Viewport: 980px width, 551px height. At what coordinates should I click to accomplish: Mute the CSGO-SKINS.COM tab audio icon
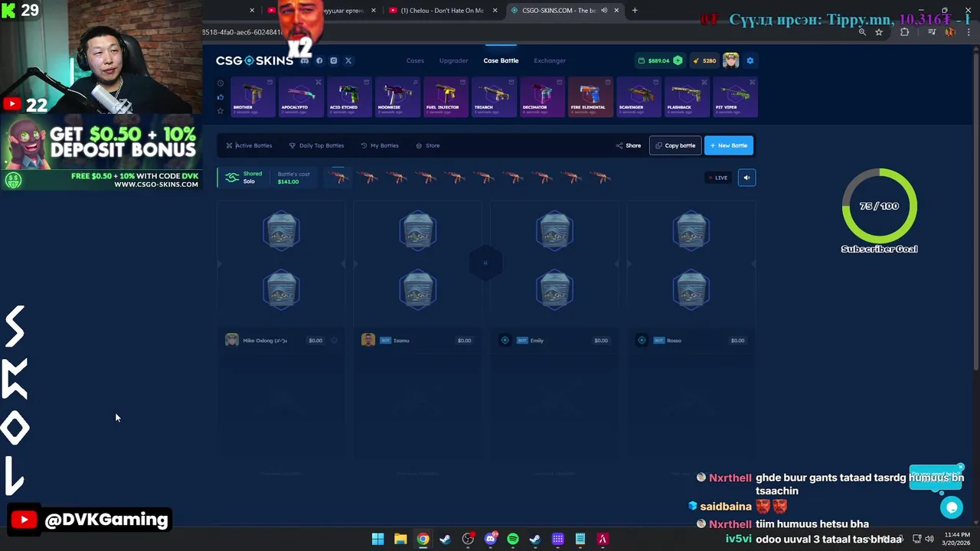(604, 10)
